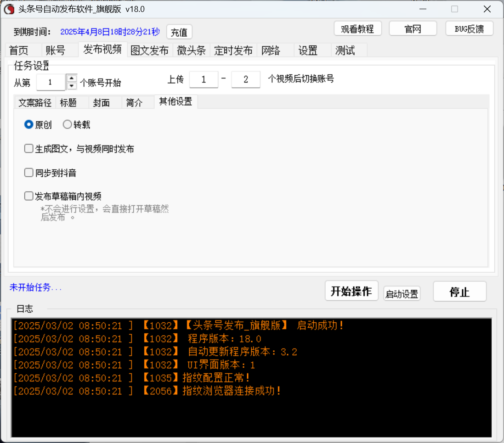Open the 图文发布 tab
504x443 pixels.
click(149, 50)
